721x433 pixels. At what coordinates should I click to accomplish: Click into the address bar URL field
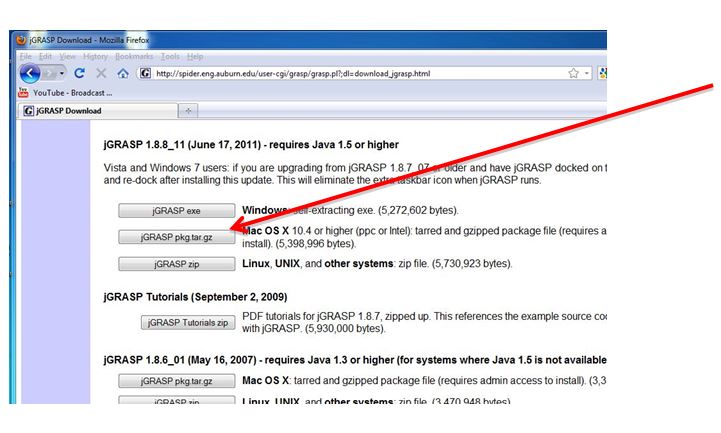tap(350, 73)
